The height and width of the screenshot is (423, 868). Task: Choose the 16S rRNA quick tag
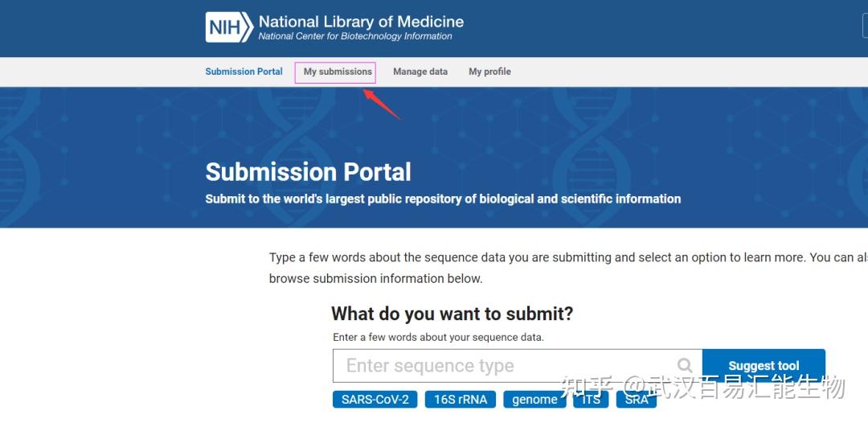pos(461,399)
